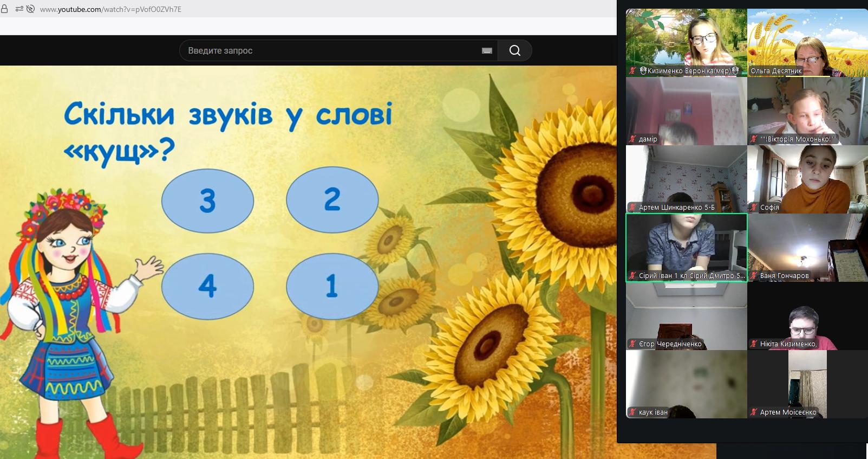Click the YouTube search magnifier button

click(x=514, y=50)
